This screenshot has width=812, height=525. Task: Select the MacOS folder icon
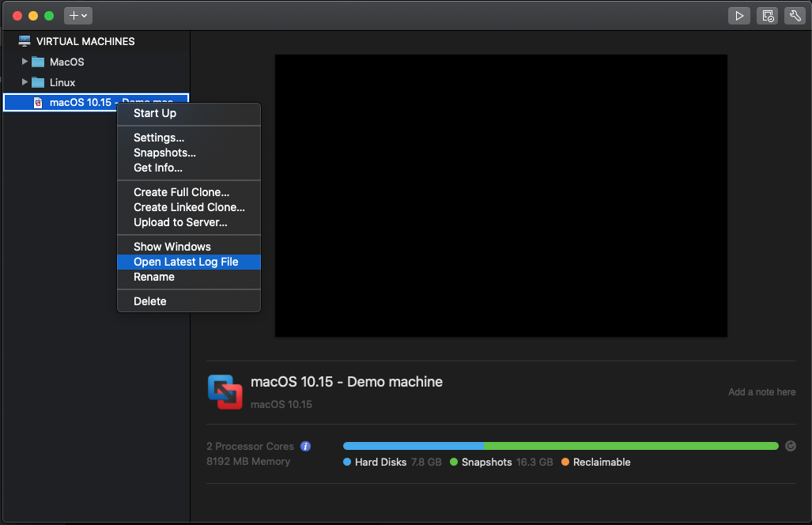point(38,62)
